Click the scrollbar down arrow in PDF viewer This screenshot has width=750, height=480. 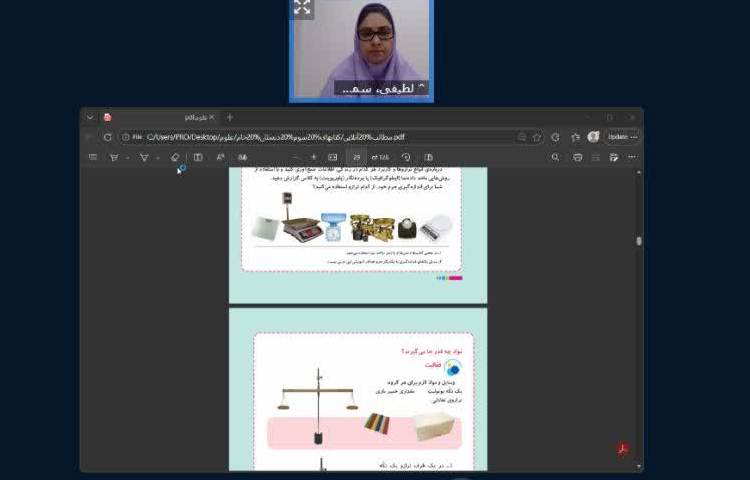[639, 466]
